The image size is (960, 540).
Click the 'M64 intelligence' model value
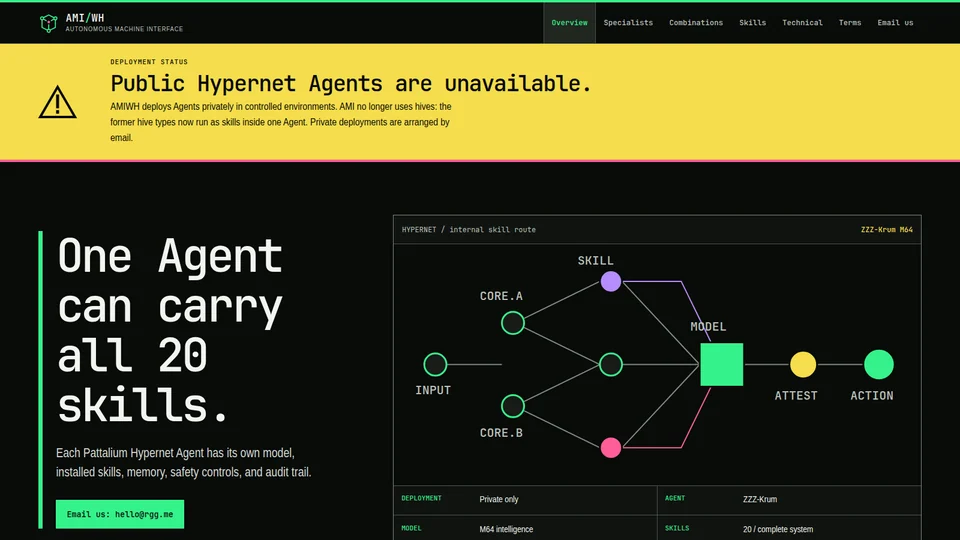(x=506, y=529)
